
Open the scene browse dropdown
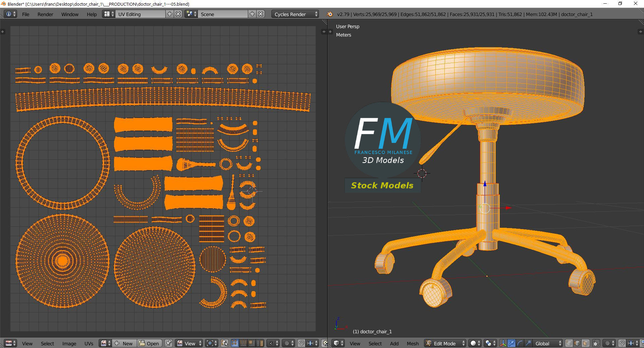(191, 14)
